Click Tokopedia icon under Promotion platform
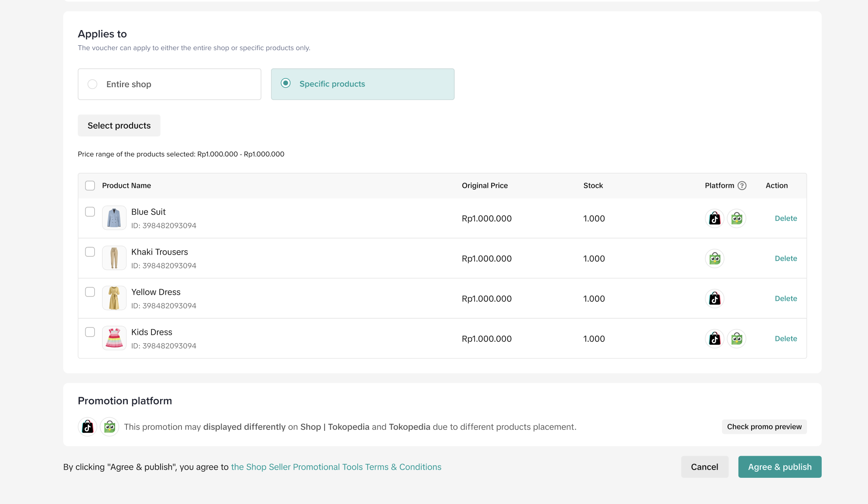The height and width of the screenshot is (504, 868). click(109, 427)
